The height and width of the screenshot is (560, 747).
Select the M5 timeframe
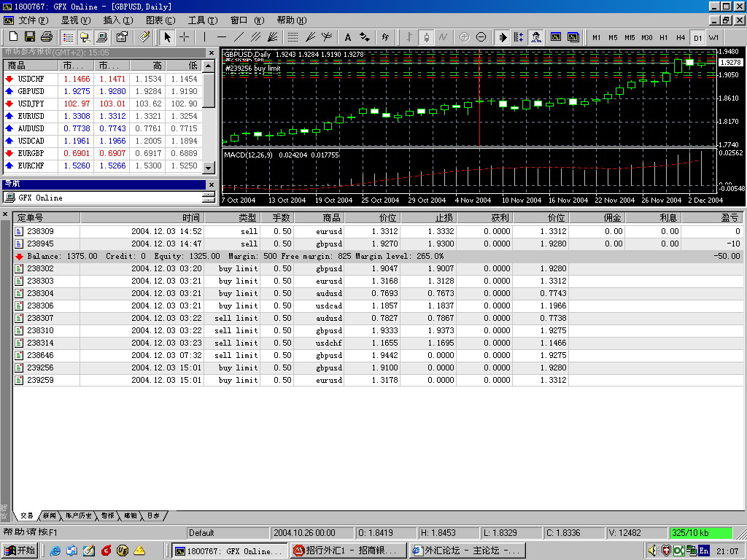(613, 37)
